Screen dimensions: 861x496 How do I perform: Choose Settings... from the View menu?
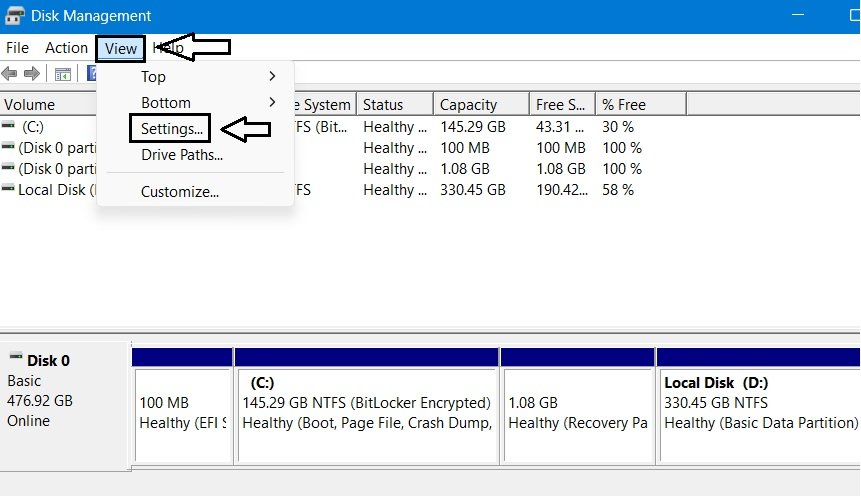pyautogui.click(x=171, y=129)
